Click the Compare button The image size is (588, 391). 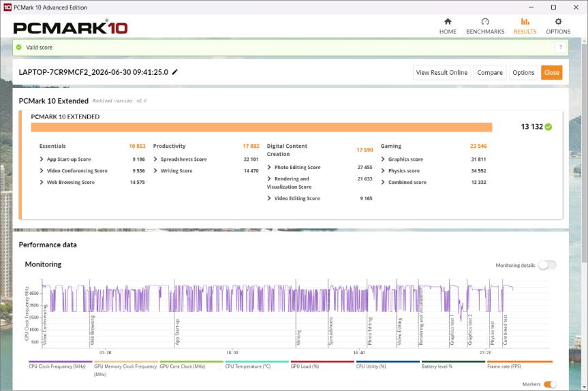point(490,72)
